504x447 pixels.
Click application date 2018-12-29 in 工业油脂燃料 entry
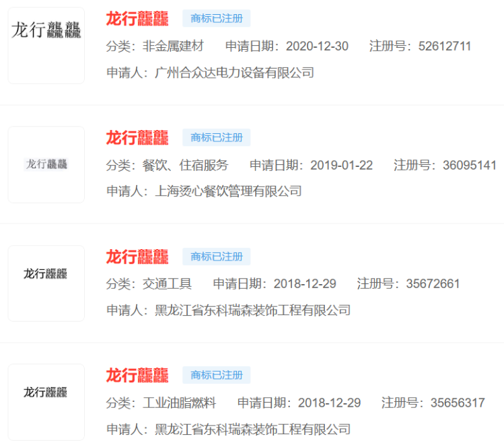(329, 403)
